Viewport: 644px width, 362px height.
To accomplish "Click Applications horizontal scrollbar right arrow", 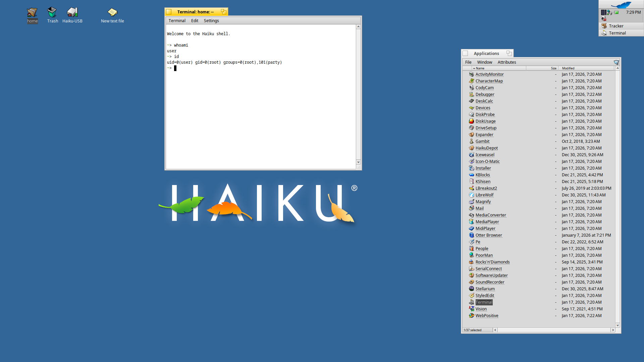I will [x=613, y=330].
